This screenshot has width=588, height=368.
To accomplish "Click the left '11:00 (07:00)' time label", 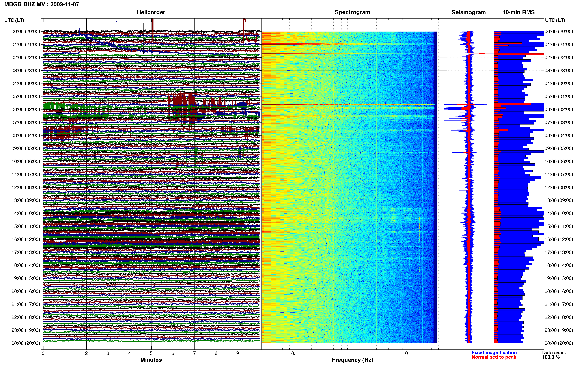I will [26, 174].
